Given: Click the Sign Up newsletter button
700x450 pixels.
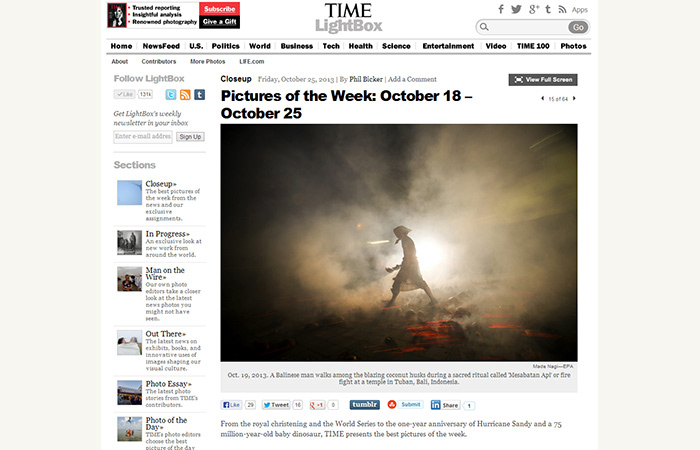Looking at the screenshot, I should 190,137.
